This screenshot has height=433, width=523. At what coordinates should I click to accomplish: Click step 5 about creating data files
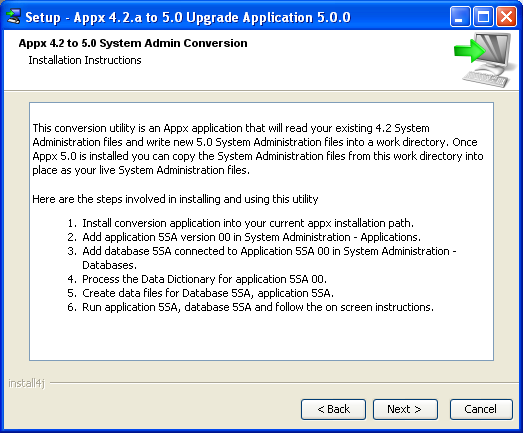(x=200, y=293)
